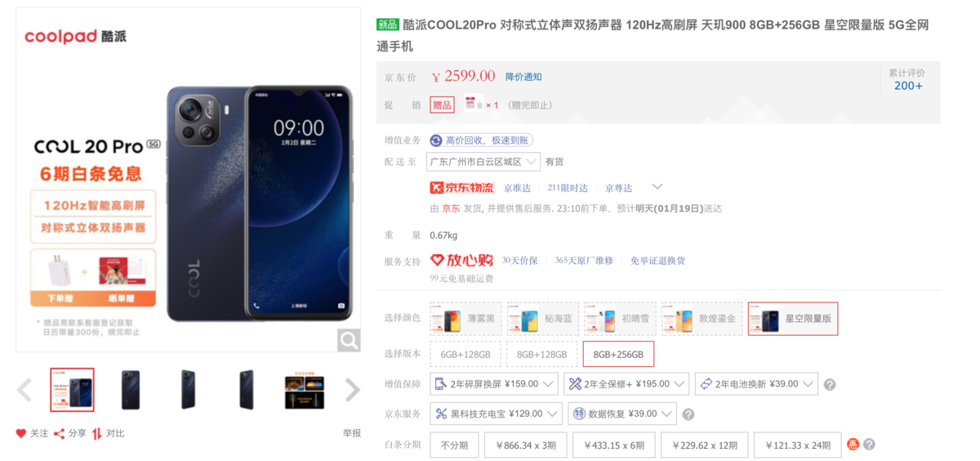980x461 pixels.
Task: Click the 365天原厂维修 service link
Action: tap(584, 261)
